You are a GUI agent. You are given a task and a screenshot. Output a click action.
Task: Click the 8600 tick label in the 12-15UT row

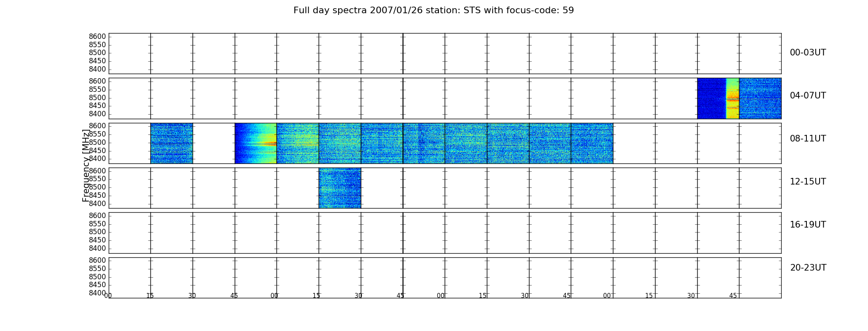(x=98, y=171)
